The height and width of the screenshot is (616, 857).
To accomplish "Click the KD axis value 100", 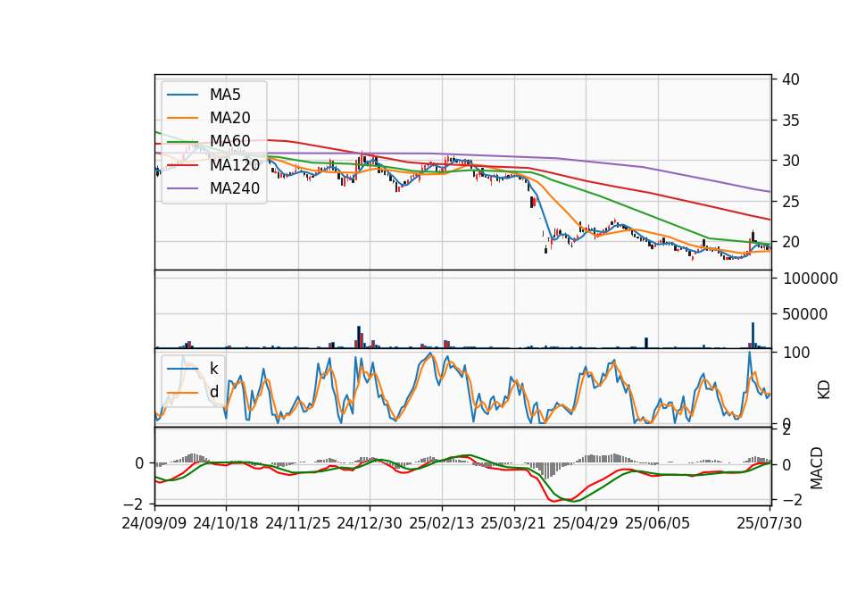I will tap(796, 353).
